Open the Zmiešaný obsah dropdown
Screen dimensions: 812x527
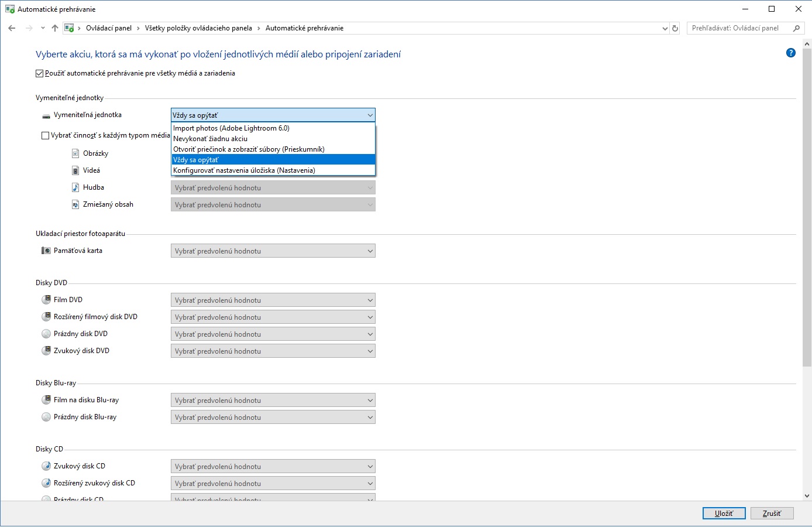click(x=273, y=205)
